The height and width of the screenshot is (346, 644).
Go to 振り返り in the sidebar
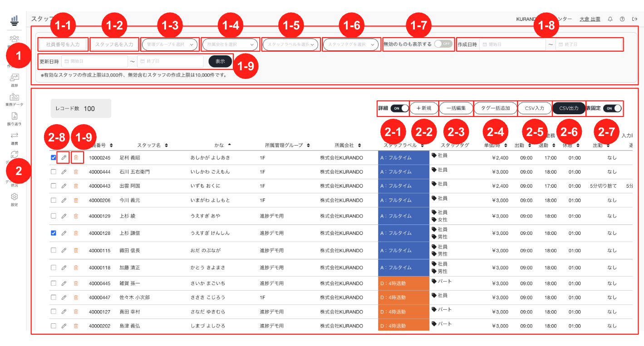pyautogui.click(x=14, y=119)
